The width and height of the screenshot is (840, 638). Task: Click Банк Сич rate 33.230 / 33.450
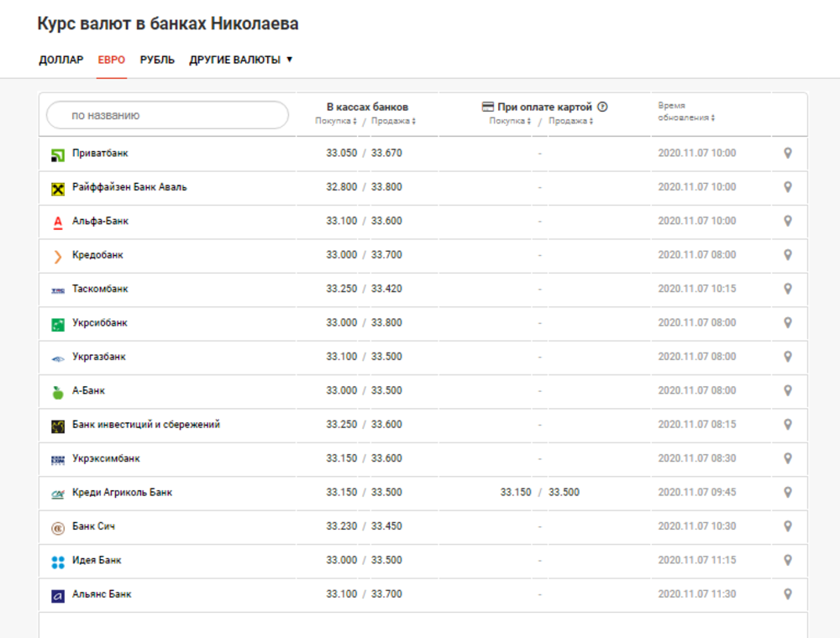365,526
